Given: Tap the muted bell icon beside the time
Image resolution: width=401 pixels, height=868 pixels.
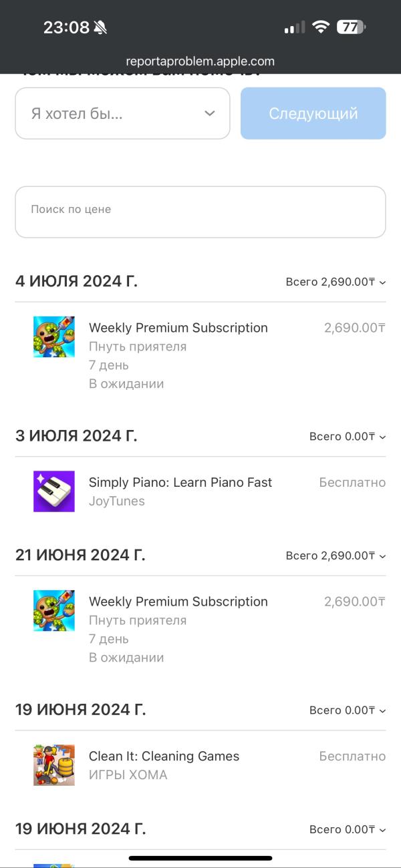Looking at the screenshot, I should pos(100,27).
